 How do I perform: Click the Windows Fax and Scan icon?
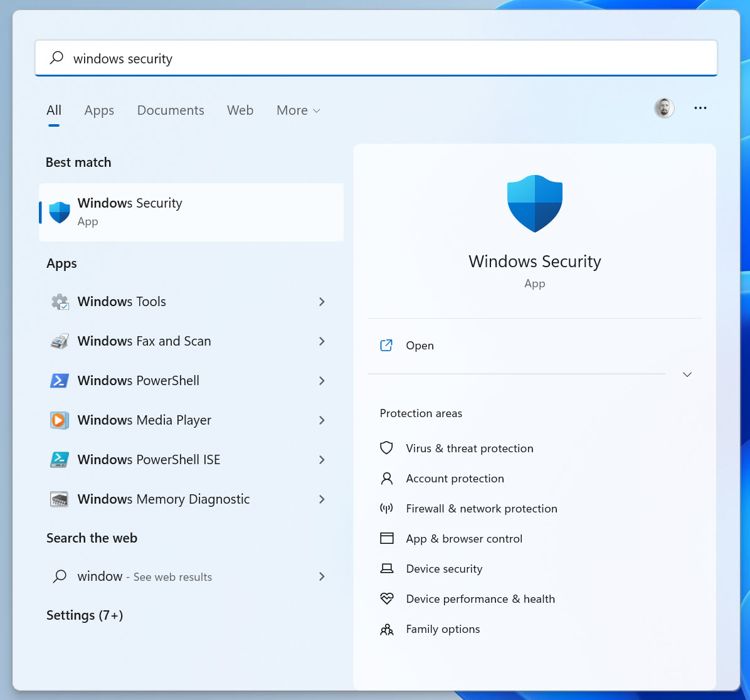pos(60,341)
